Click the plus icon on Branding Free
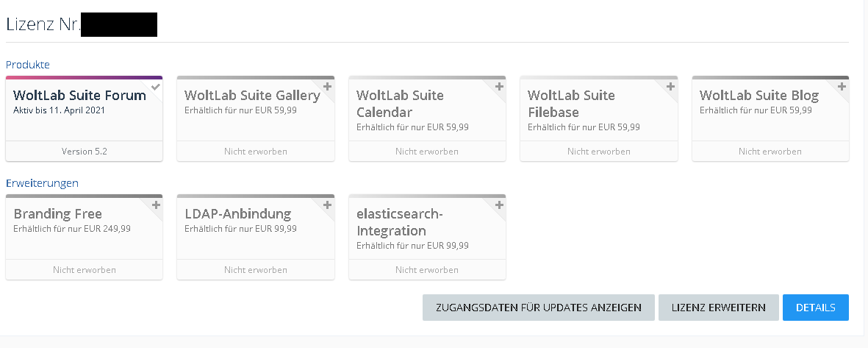The width and height of the screenshot is (868, 348). click(x=156, y=205)
